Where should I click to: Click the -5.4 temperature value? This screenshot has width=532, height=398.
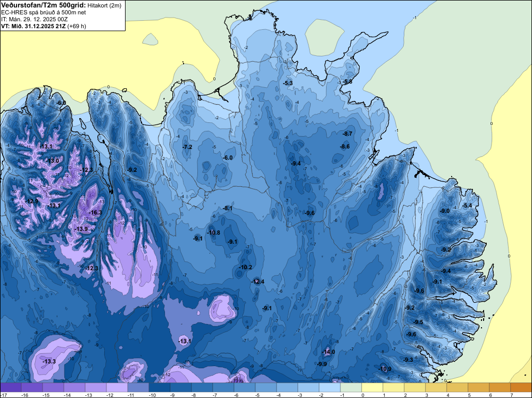(x=467, y=205)
